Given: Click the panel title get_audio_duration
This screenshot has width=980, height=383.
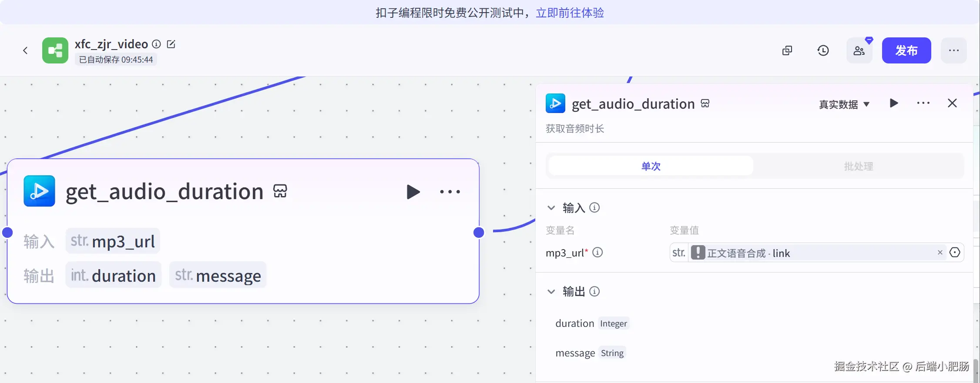Looking at the screenshot, I should coord(633,104).
